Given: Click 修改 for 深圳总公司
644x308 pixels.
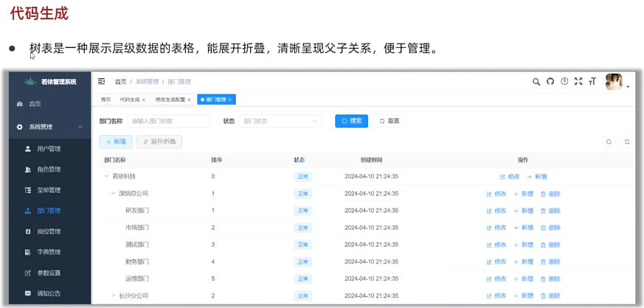Looking at the screenshot, I should coord(496,194).
